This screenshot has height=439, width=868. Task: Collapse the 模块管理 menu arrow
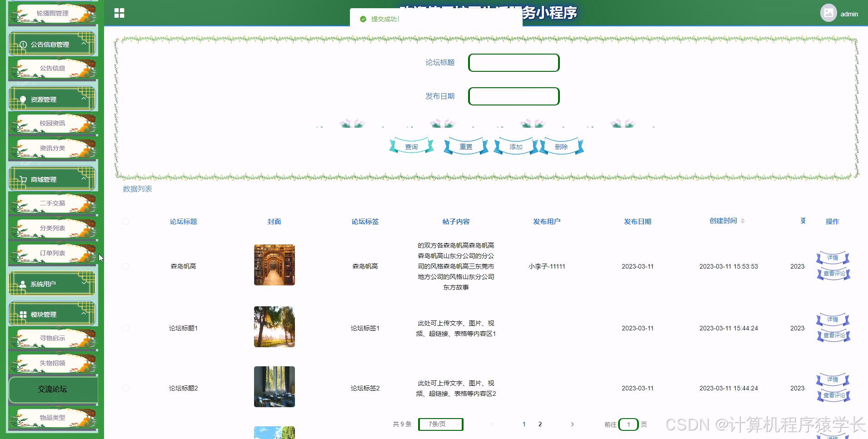pyautogui.click(x=84, y=314)
